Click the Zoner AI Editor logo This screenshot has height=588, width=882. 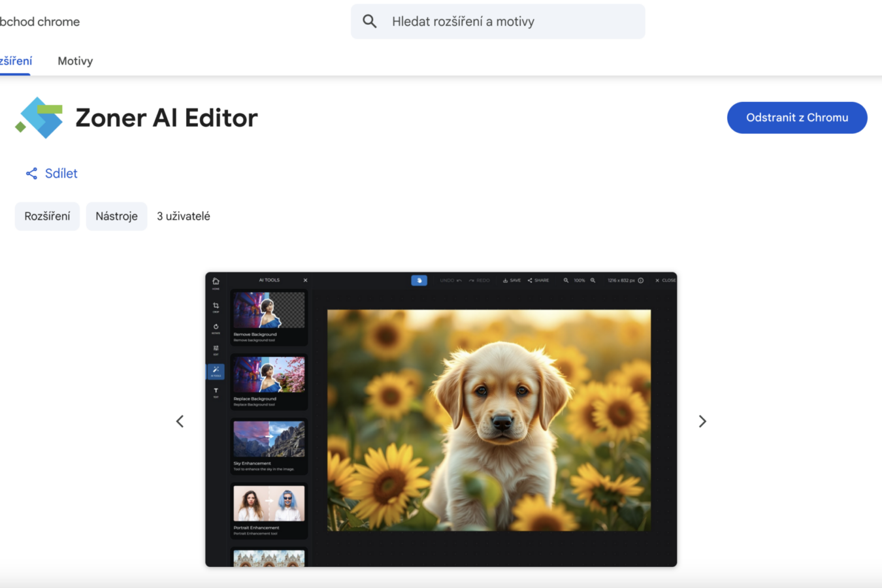(x=40, y=118)
